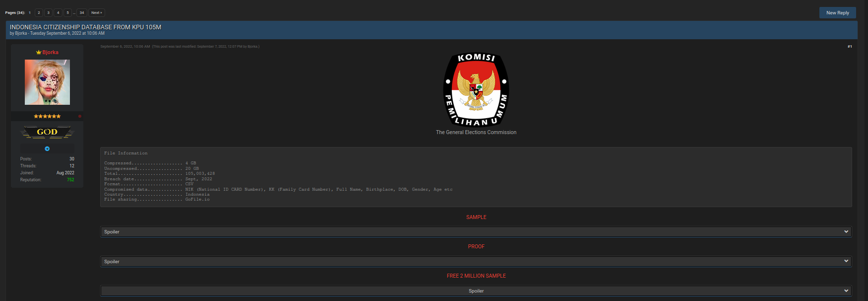Click the New Reply button
The height and width of the screenshot is (301, 868).
838,13
